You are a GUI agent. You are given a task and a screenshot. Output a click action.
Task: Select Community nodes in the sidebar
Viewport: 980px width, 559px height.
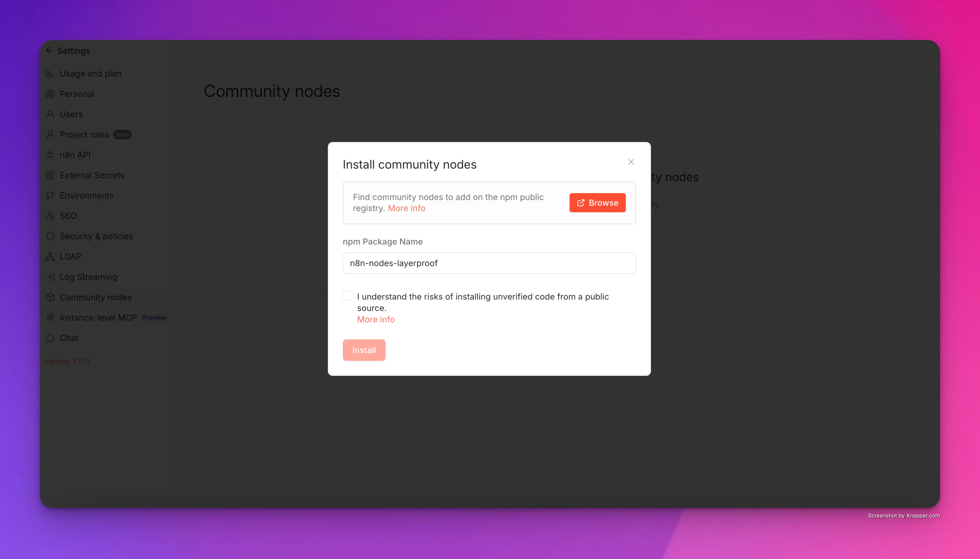click(x=96, y=297)
